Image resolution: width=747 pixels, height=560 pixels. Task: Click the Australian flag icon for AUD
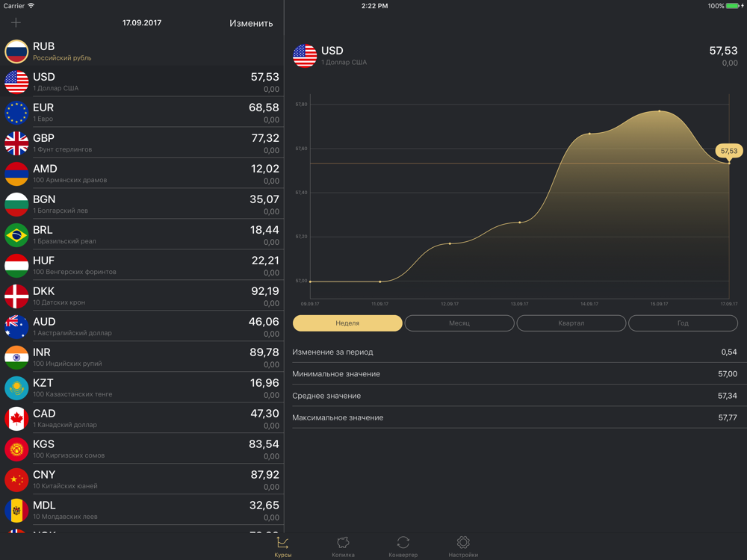(x=16, y=327)
